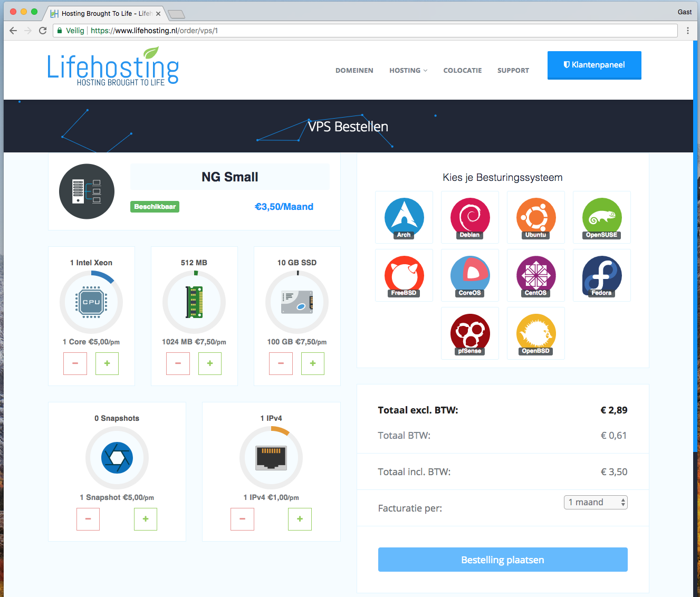Image resolution: width=700 pixels, height=597 pixels.
Task: Add an IPv4 address with plus button
Action: (300, 519)
